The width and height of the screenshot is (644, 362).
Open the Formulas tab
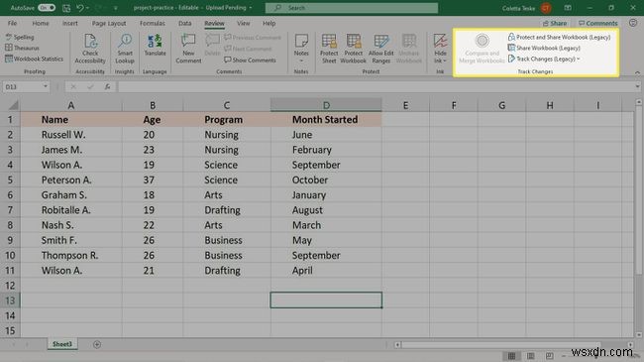[x=152, y=24]
